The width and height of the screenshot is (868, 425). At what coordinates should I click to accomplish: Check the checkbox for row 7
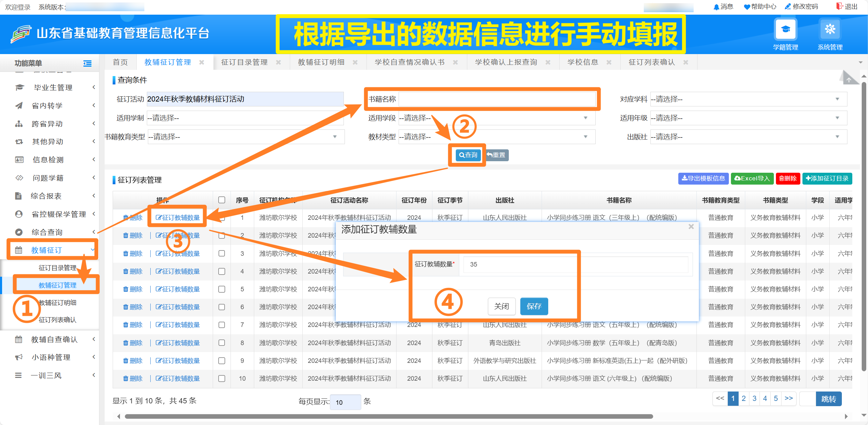coord(221,325)
